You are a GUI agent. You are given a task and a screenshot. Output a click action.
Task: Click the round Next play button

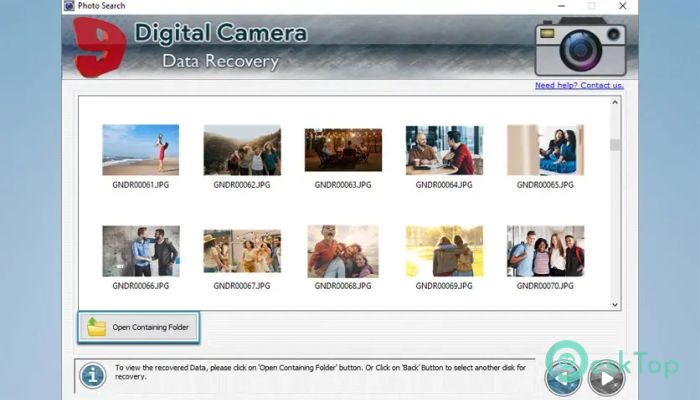[x=606, y=378]
